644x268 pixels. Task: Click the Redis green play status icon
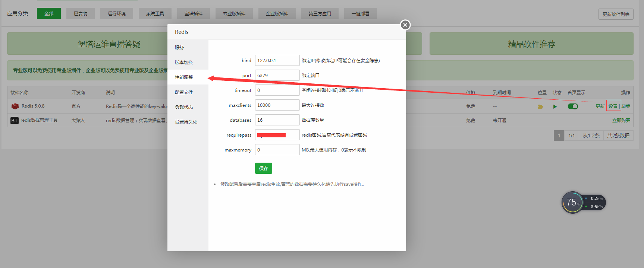[x=555, y=106]
